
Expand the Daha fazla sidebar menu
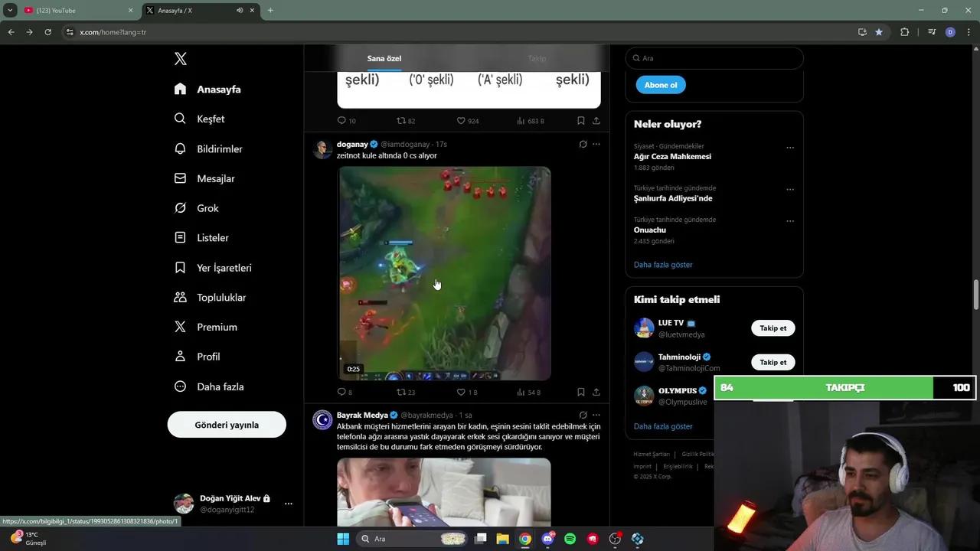(x=209, y=386)
